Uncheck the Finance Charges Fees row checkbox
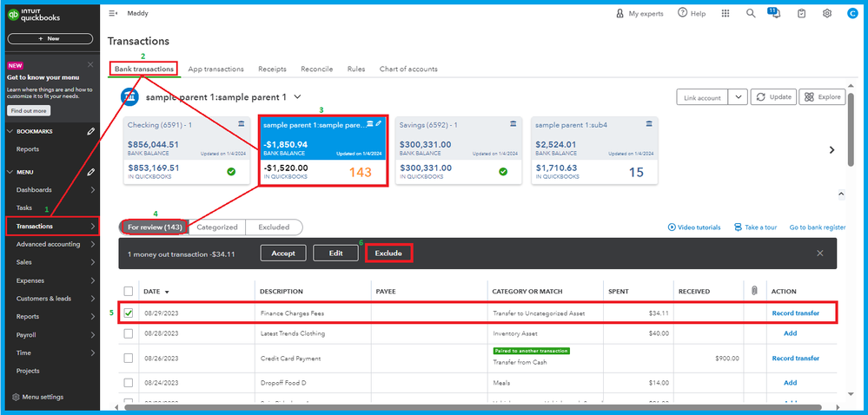Screen dimensions: 868x415 coord(129,313)
